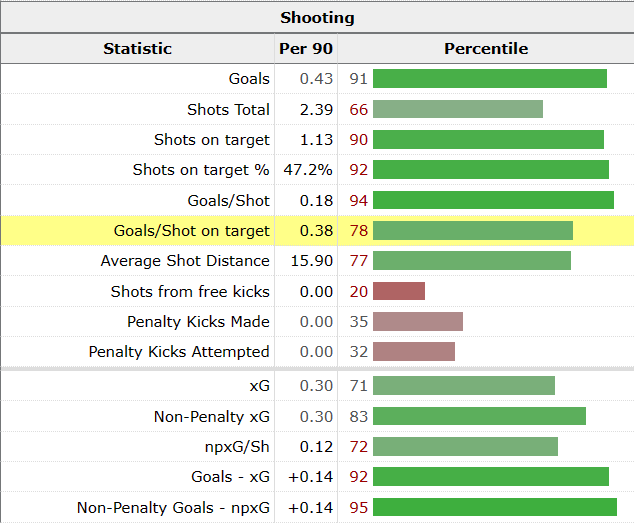Select the Shots on target % label
Image resolution: width=634 pixels, height=523 pixels.
click(x=201, y=170)
